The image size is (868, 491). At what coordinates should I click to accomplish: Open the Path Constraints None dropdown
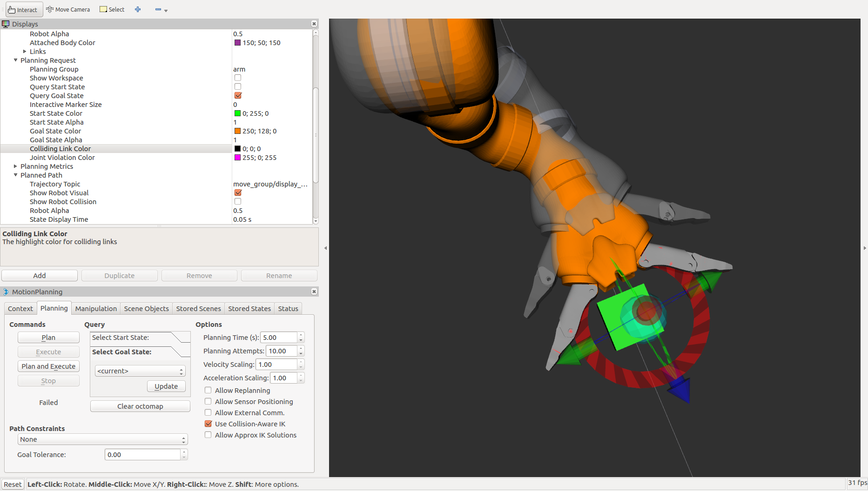coord(102,439)
